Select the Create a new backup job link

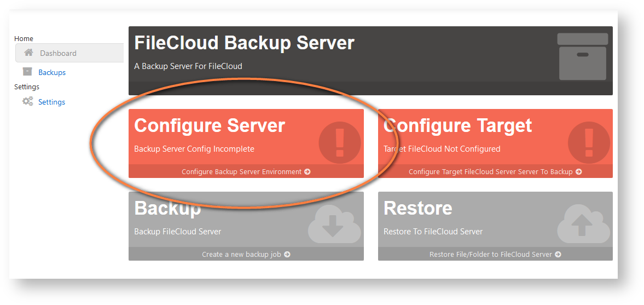coord(241,255)
